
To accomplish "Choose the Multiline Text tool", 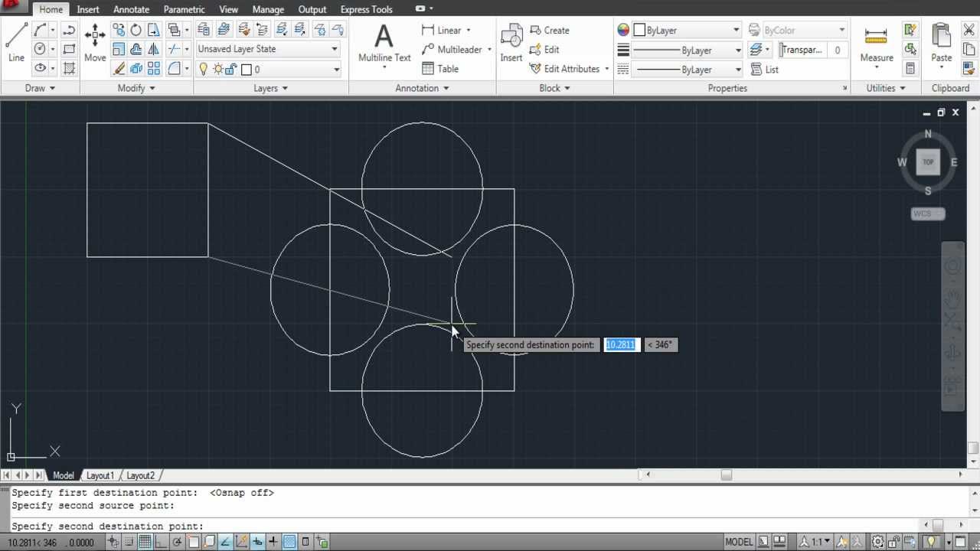I will (384, 43).
